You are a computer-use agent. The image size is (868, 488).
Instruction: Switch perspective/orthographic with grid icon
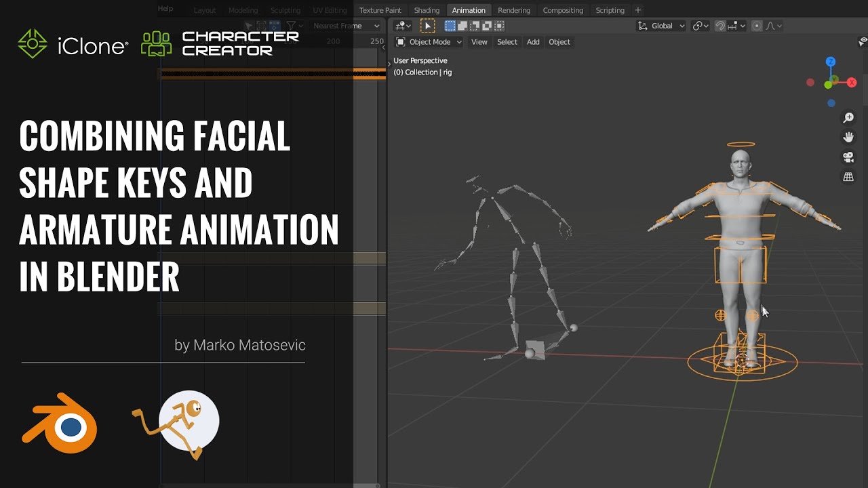click(848, 177)
